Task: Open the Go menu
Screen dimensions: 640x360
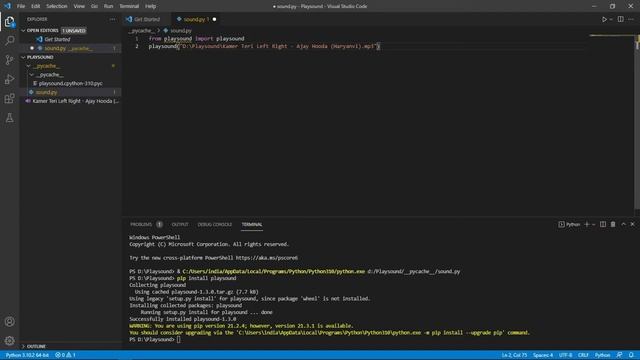Action: point(94,6)
